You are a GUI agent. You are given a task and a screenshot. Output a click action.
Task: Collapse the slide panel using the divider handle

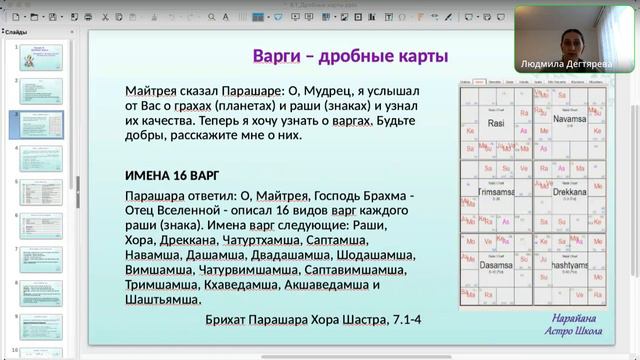pos(78,192)
